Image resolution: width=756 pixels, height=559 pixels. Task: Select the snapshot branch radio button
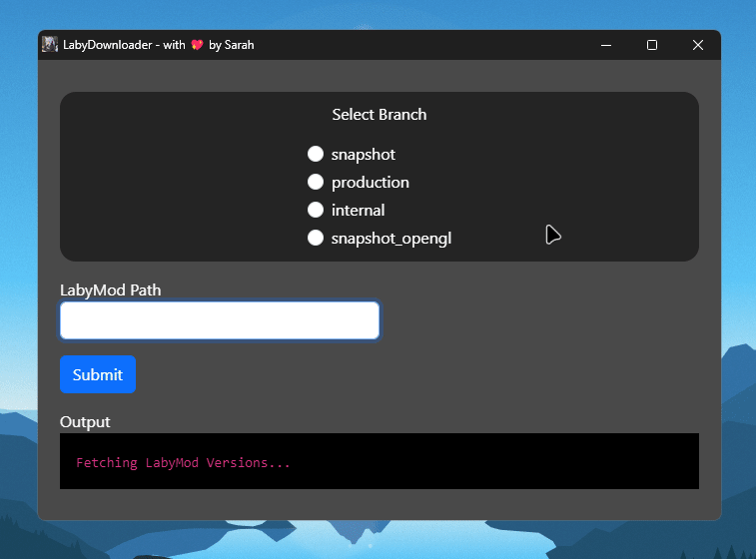click(x=316, y=154)
